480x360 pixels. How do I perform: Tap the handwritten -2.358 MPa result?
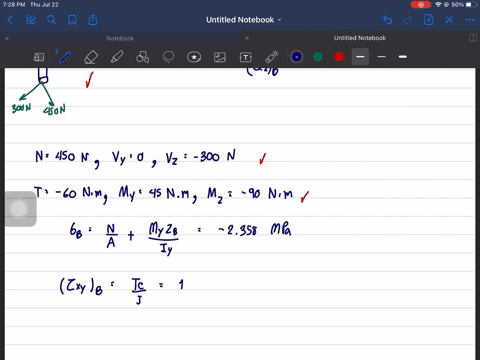pos(255,229)
